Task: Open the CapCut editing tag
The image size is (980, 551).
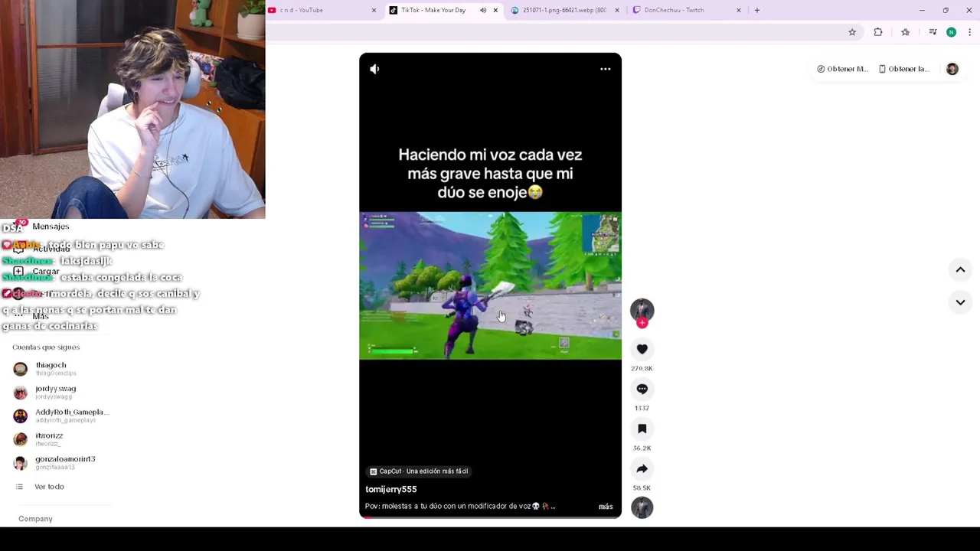Action: [419, 471]
